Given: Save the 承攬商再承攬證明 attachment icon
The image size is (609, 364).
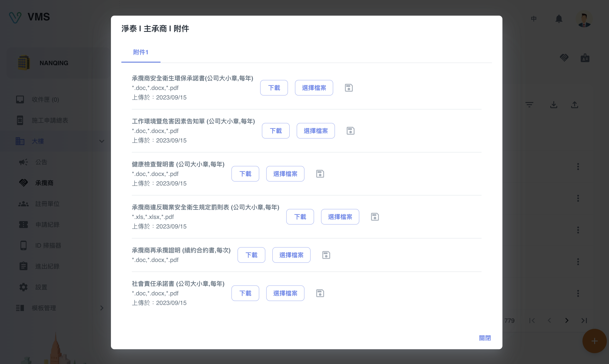Looking at the screenshot, I should (326, 255).
